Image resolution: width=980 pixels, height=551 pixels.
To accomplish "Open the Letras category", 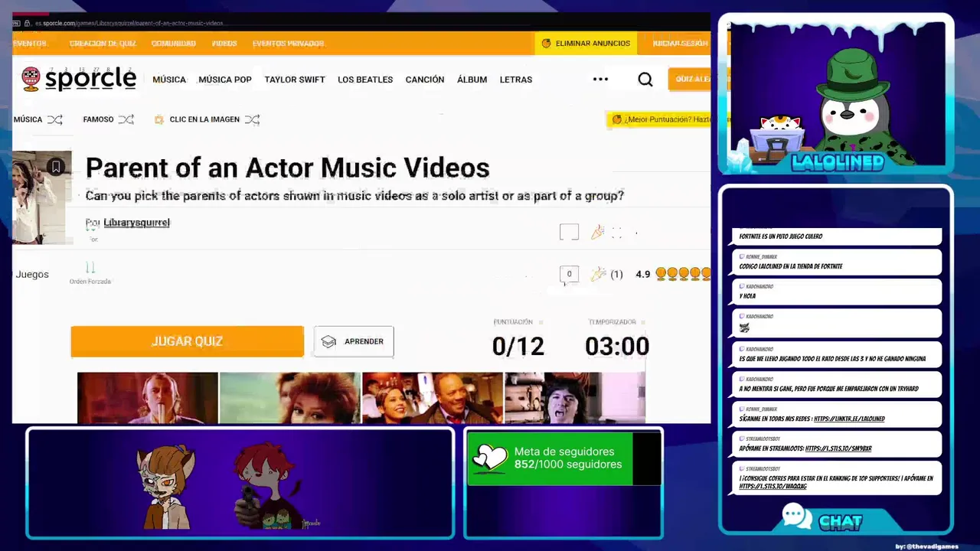I will [516, 80].
